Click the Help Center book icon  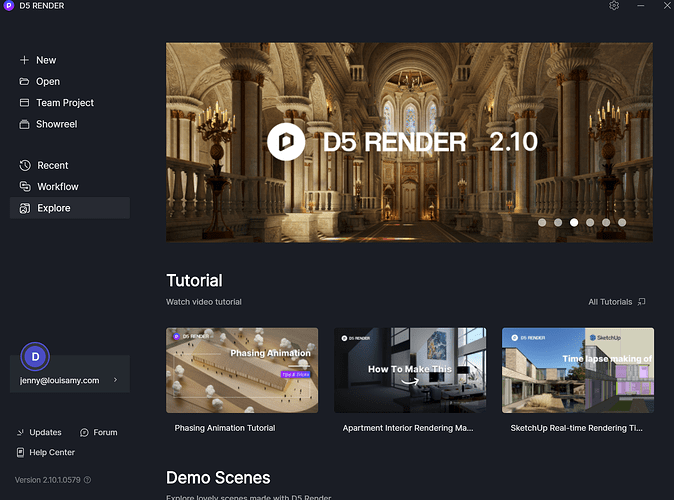(x=20, y=452)
